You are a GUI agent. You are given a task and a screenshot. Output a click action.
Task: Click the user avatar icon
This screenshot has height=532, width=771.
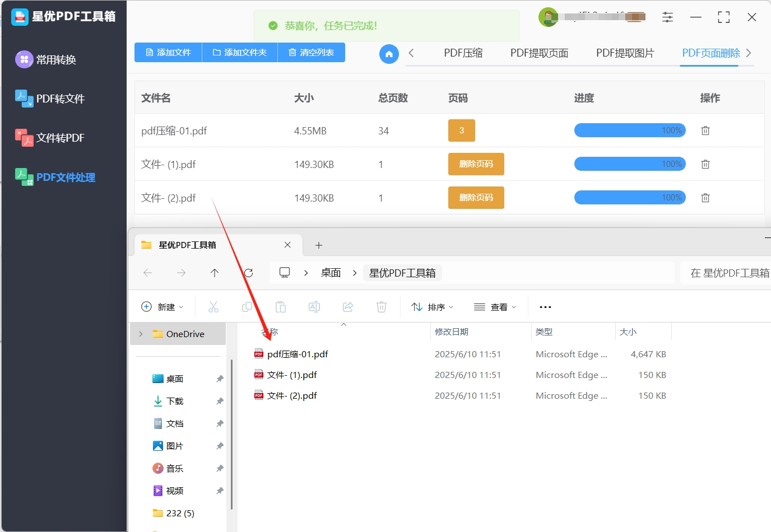click(548, 17)
